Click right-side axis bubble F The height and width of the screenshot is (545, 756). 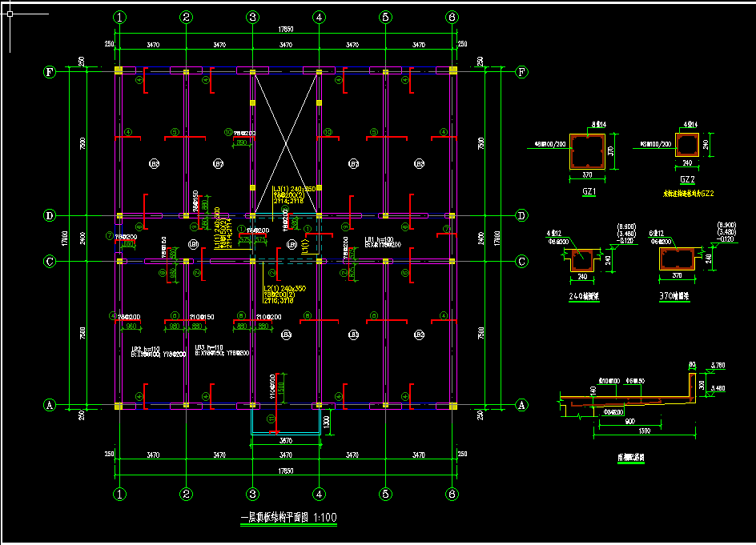point(521,72)
